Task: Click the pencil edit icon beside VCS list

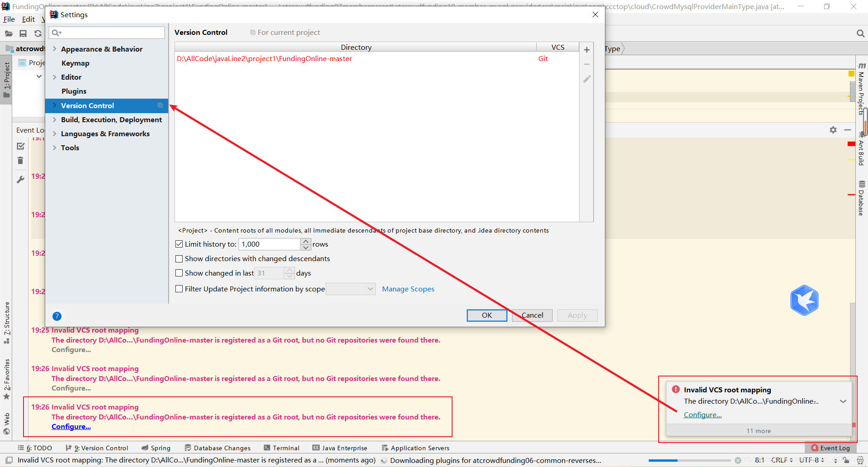Action: coord(586,79)
